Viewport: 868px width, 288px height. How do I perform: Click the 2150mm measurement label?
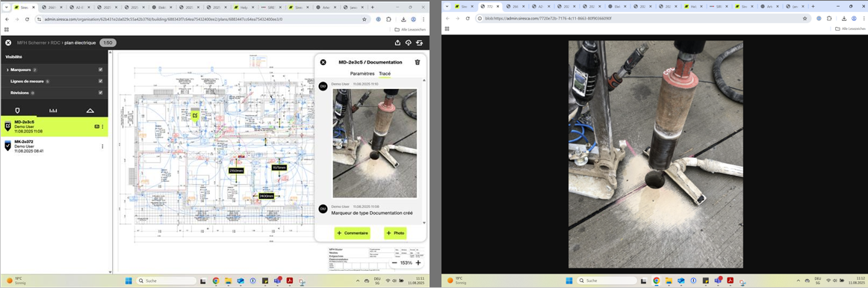236,171
